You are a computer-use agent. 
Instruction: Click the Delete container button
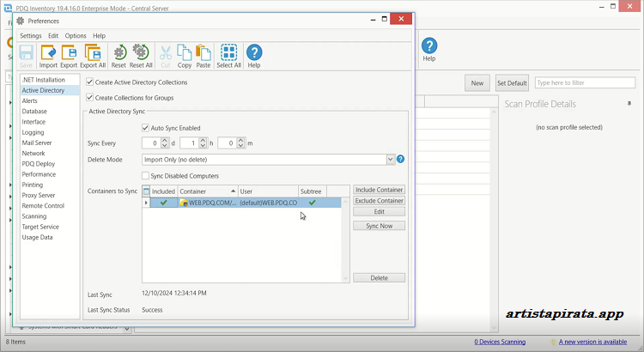(379, 278)
